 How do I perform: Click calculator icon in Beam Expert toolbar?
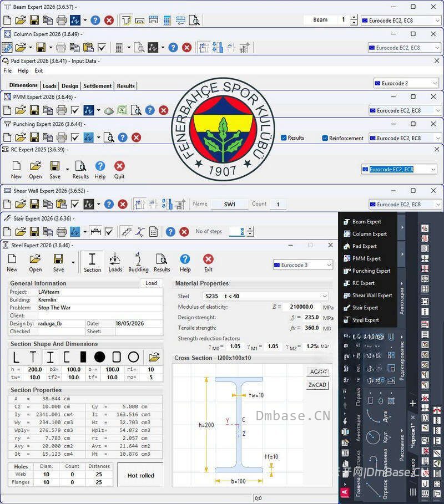(167, 21)
